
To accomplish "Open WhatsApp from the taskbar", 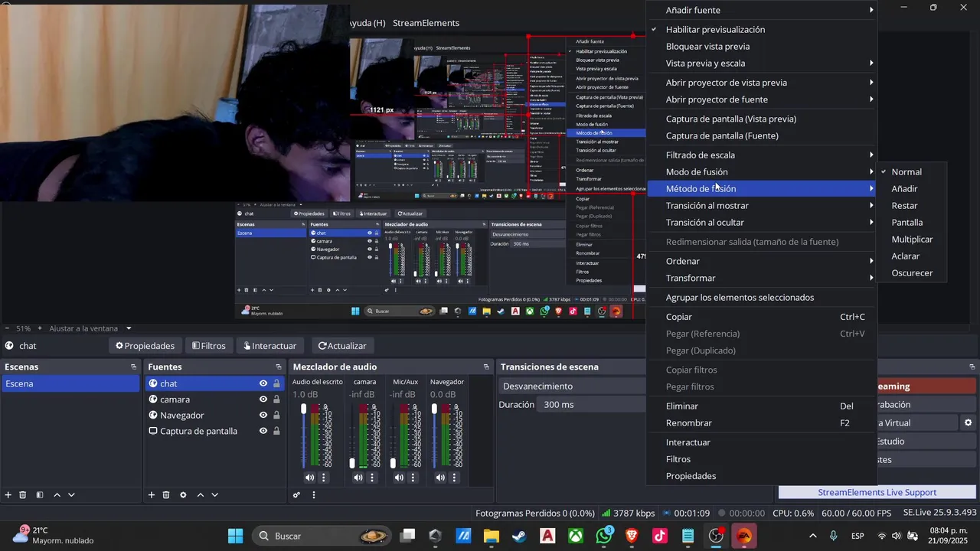I will coord(604,536).
